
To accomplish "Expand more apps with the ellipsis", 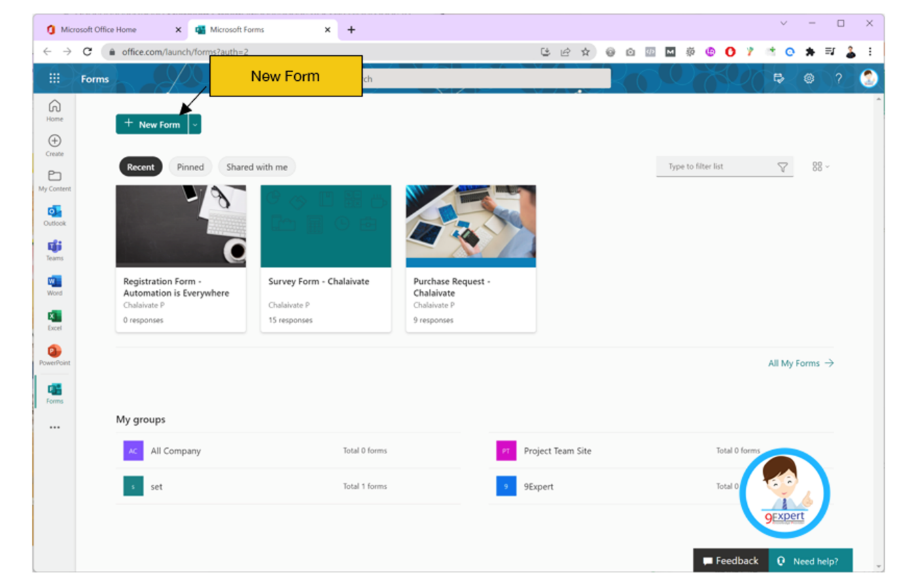I will coord(54,427).
